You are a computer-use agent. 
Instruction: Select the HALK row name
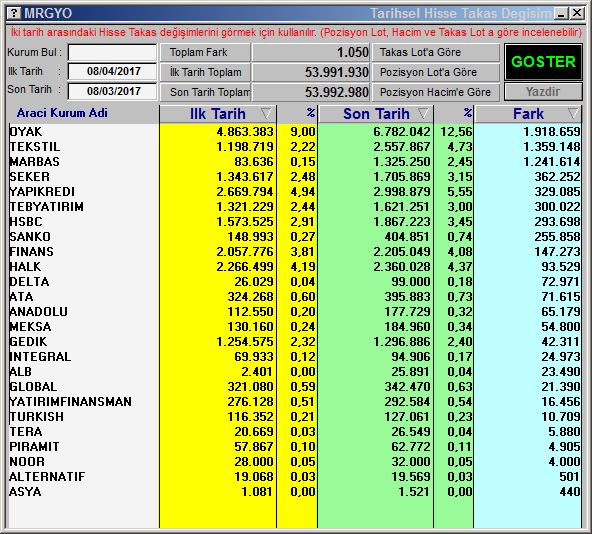point(25,267)
